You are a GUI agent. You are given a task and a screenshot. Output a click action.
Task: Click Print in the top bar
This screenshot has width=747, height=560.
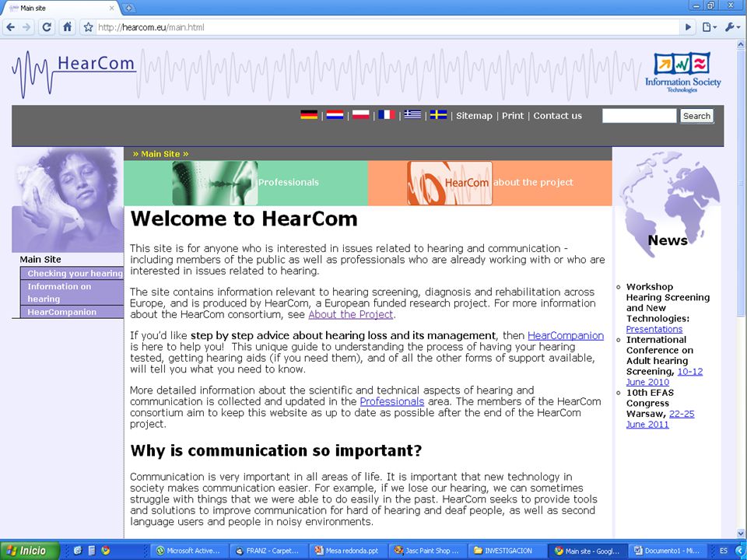(x=513, y=116)
